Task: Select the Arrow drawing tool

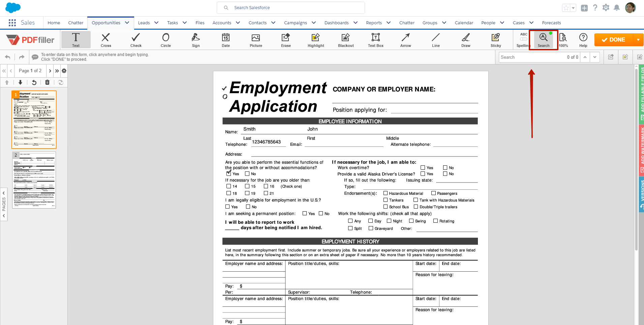Action: [x=406, y=39]
